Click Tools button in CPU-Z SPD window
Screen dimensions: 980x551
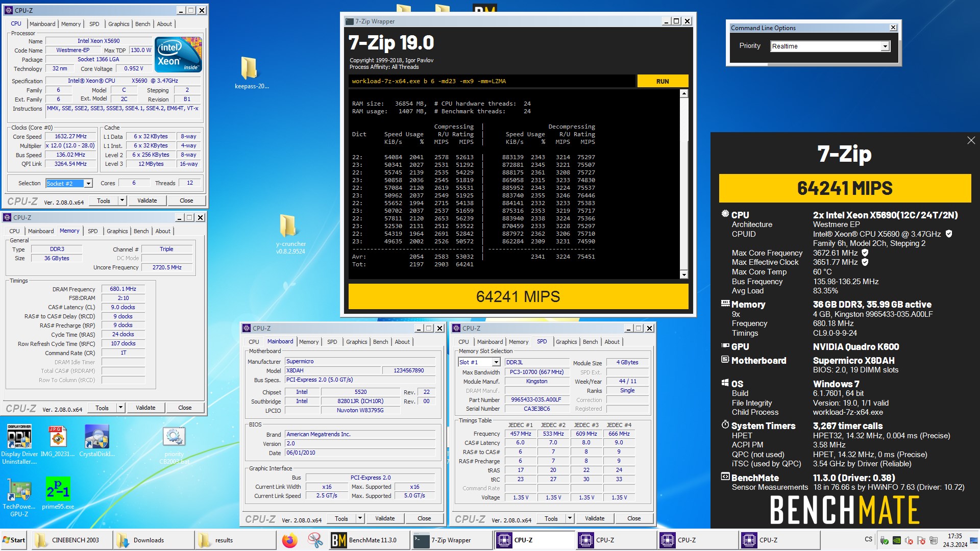(x=551, y=518)
